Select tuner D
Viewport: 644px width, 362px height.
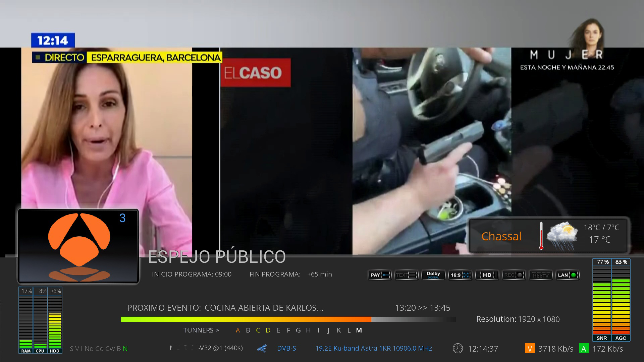click(x=268, y=330)
